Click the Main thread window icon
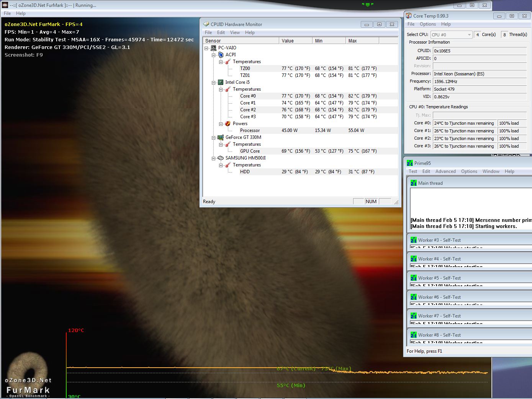Image resolution: width=532 pixels, height=399 pixels. click(x=414, y=183)
